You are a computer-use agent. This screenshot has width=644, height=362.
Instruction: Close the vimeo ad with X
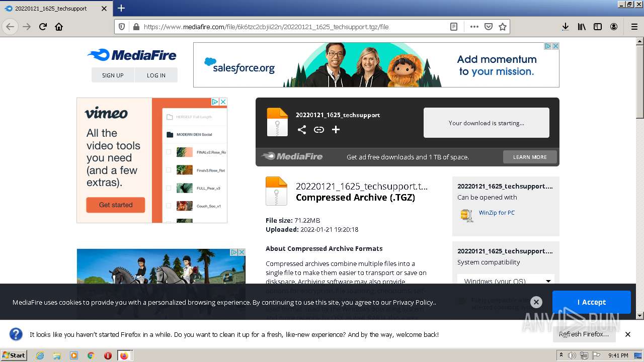pyautogui.click(x=223, y=102)
